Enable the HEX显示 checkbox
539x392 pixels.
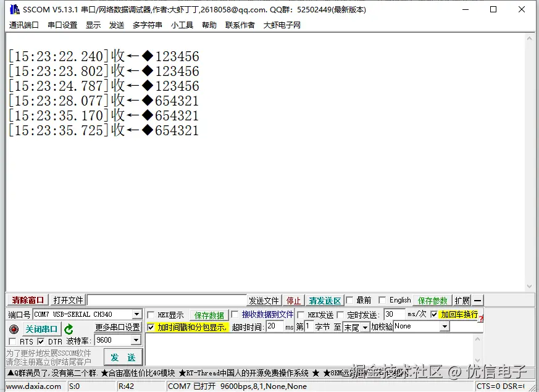point(150,314)
